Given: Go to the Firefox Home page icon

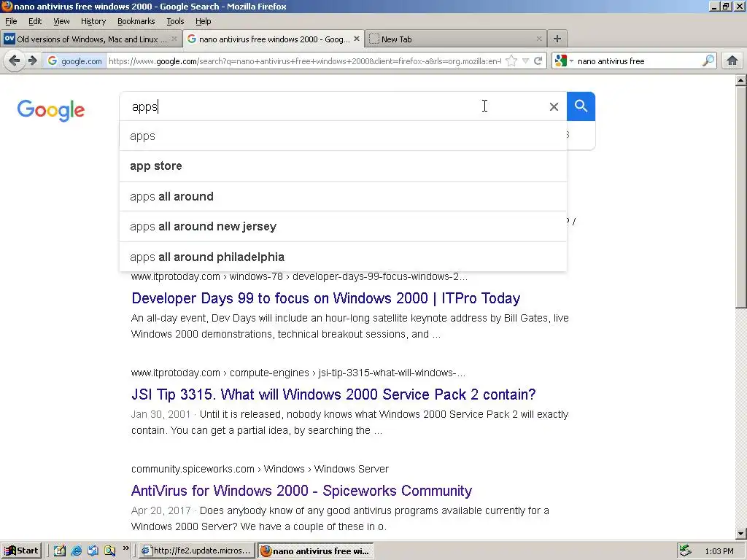Looking at the screenshot, I should click(732, 61).
